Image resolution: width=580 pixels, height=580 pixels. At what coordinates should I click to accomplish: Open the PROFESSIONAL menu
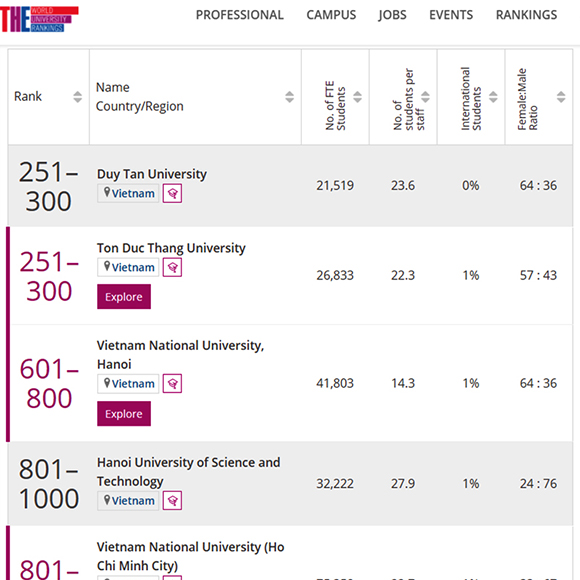coord(240,15)
